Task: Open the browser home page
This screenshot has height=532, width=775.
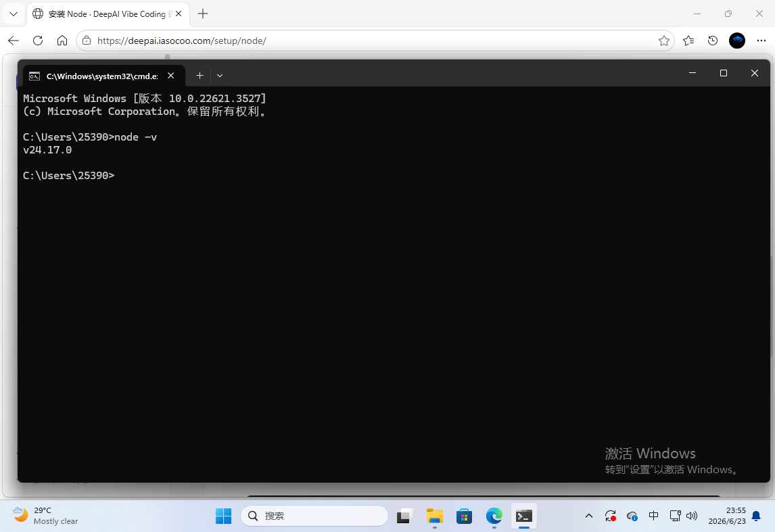Action: point(62,41)
